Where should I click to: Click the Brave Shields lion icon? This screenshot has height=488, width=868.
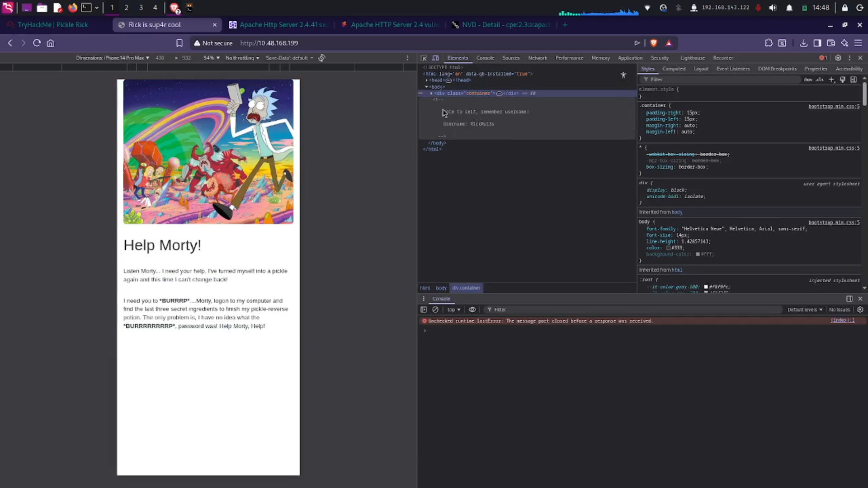pyautogui.click(x=653, y=43)
